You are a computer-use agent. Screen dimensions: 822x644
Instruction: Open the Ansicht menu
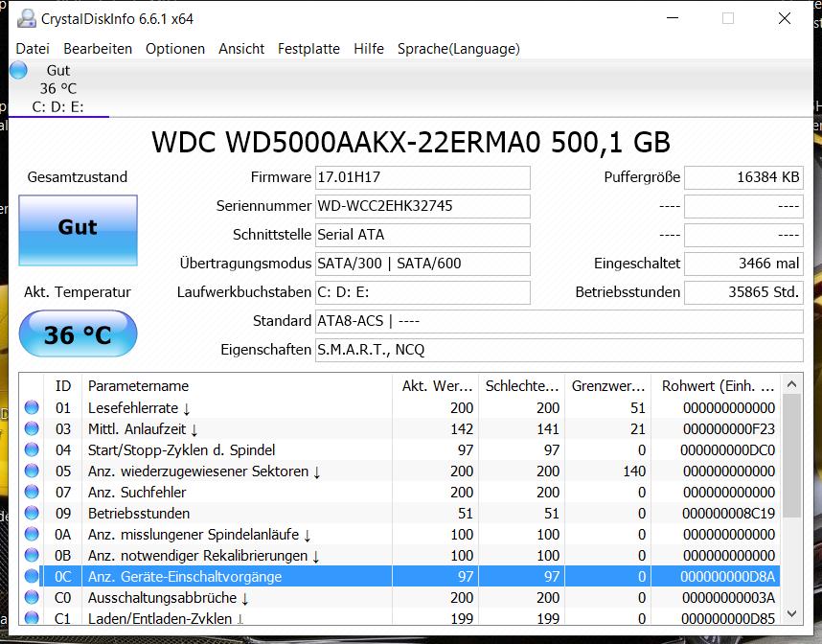(241, 49)
